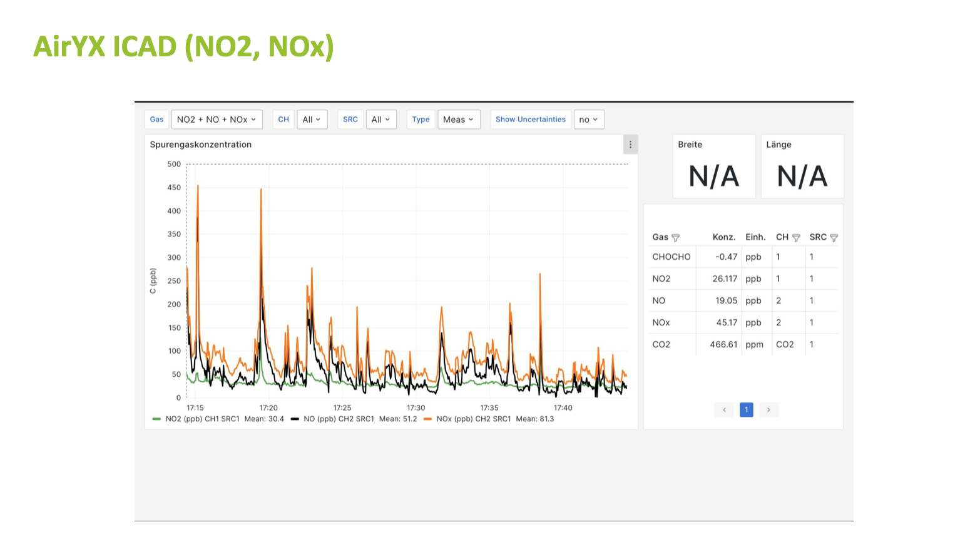Open the Spurengaskonzentration panel three-dot menu

[x=630, y=145]
